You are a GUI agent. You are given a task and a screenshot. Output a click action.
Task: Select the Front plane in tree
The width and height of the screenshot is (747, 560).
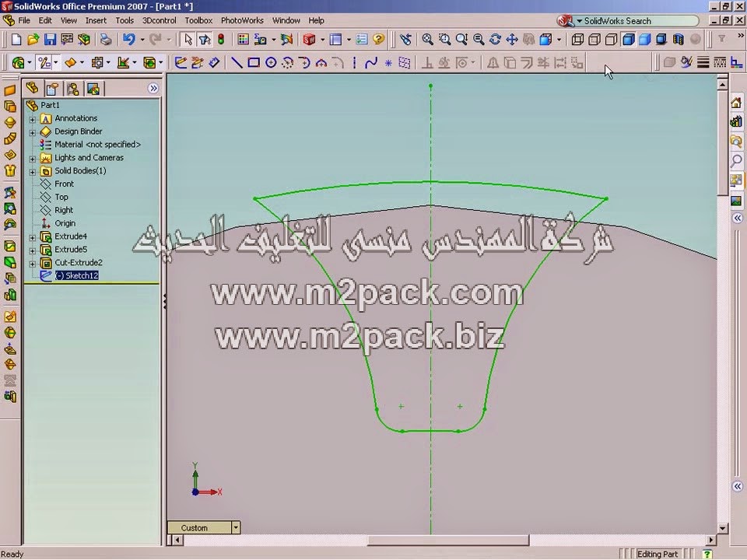pyautogui.click(x=64, y=184)
